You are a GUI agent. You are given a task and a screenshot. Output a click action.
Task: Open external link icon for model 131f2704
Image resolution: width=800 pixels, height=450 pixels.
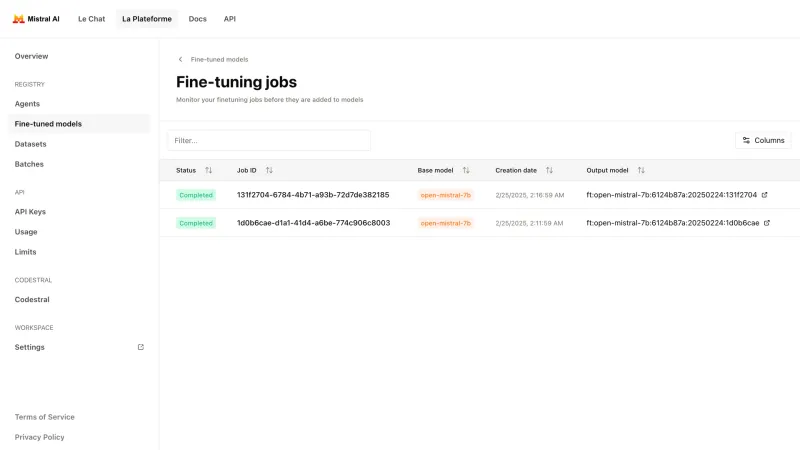[764, 195]
